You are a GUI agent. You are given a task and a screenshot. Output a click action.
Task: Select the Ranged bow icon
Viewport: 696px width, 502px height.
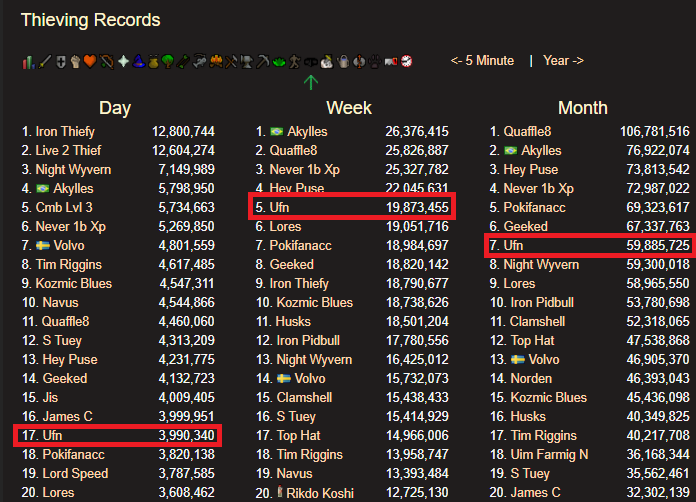[107, 61]
